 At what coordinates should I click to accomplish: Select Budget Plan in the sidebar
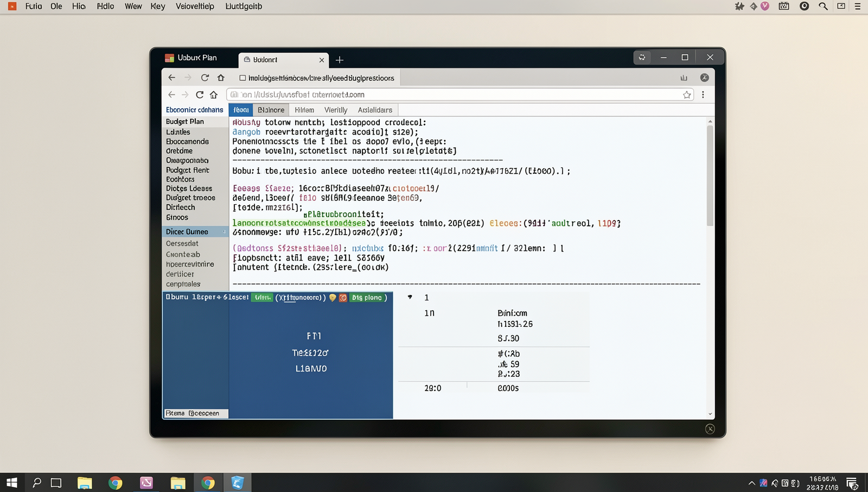tap(185, 122)
